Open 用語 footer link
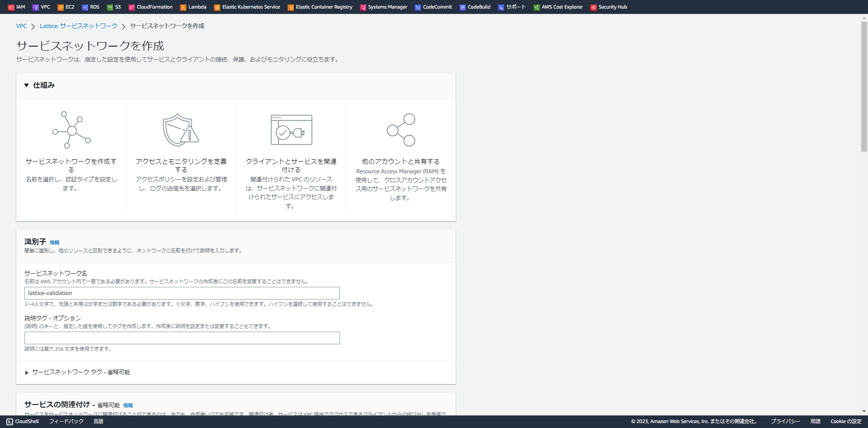 click(815, 422)
